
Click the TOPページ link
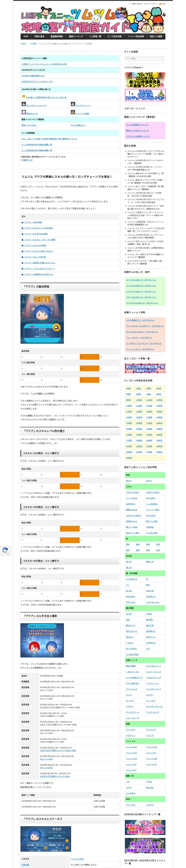[28, 160]
